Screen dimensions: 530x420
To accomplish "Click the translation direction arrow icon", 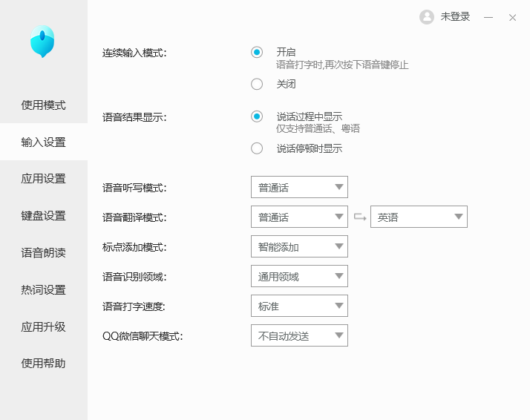I will pos(360,217).
